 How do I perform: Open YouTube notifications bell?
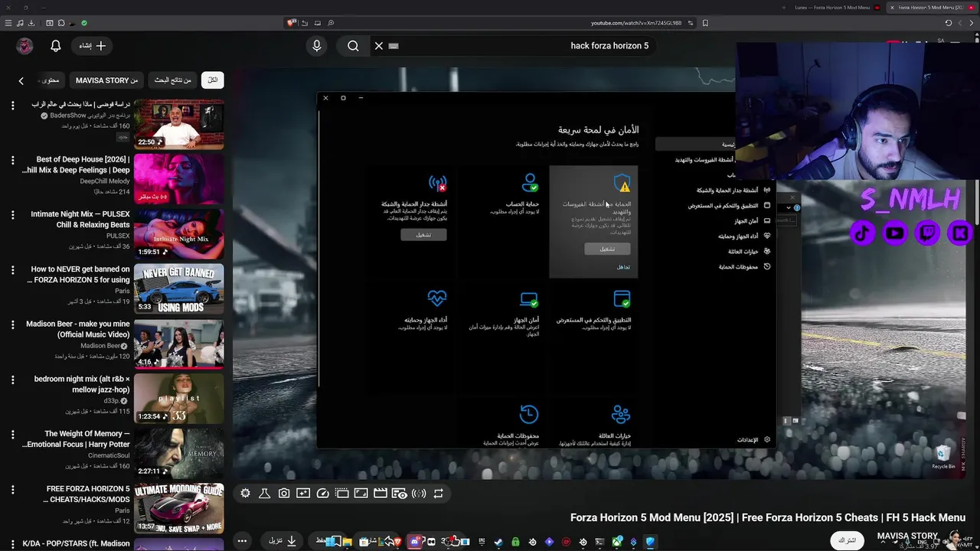(55, 46)
